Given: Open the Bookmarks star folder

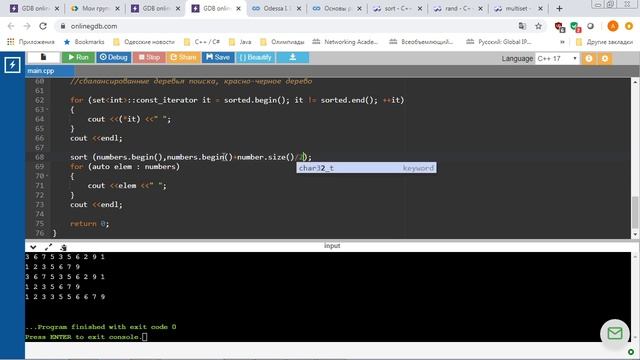Looking at the screenshot, I should [x=84, y=42].
